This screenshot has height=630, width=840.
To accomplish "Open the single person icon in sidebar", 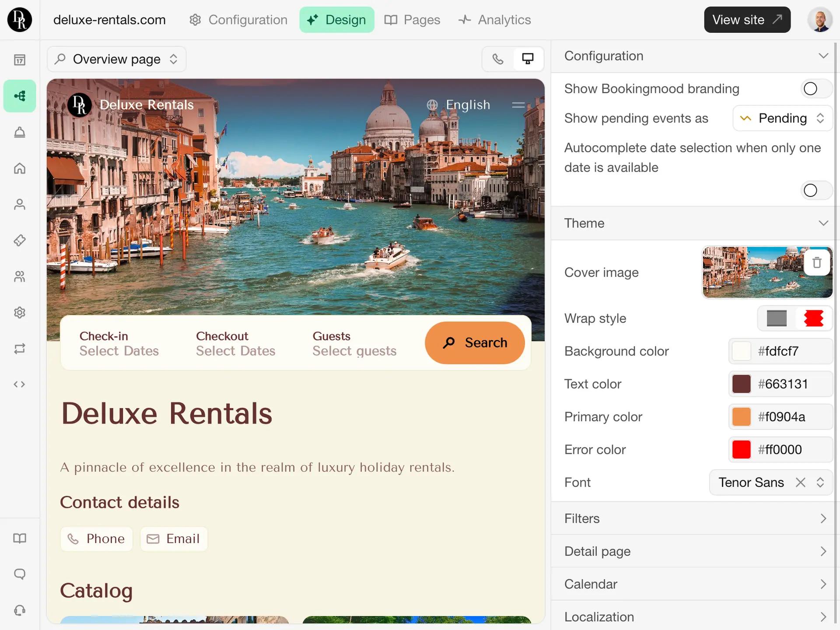I will 20,204.
